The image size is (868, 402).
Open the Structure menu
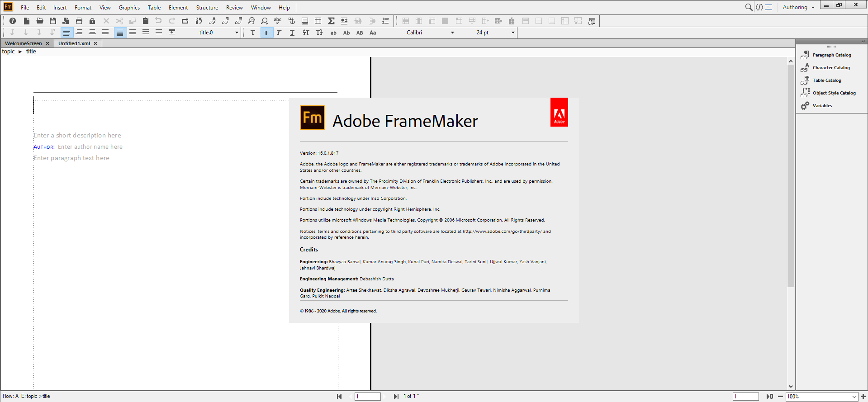[x=207, y=8]
